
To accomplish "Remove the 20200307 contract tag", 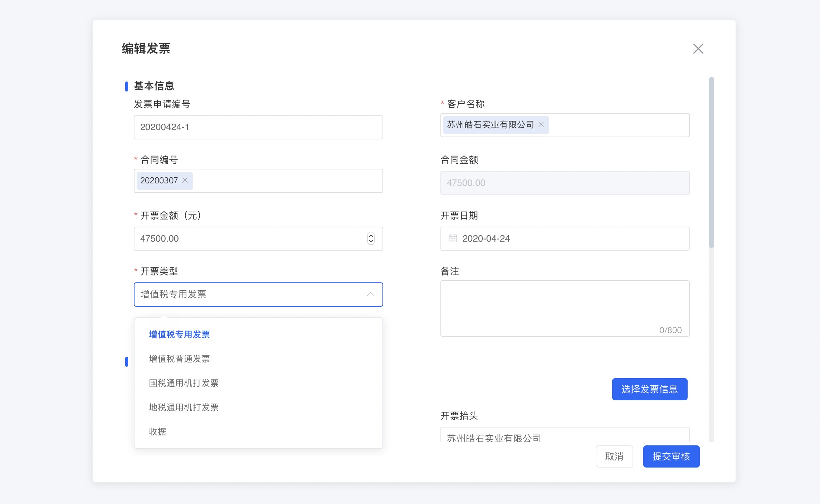I will [185, 180].
